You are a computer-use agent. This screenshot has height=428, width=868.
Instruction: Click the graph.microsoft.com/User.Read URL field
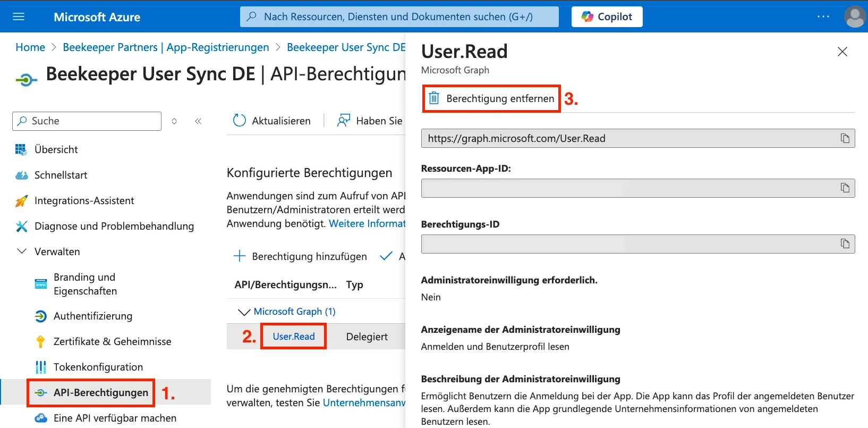[x=638, y=138]
